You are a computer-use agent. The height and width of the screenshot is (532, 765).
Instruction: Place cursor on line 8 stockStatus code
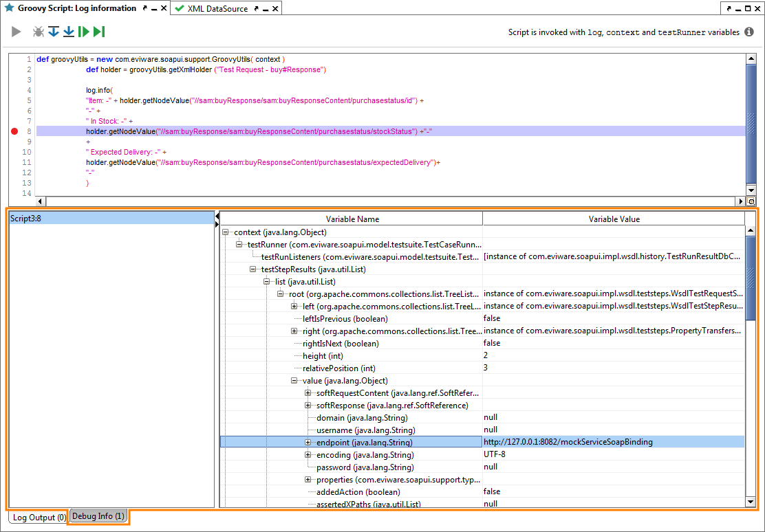[x=259, y=132]
